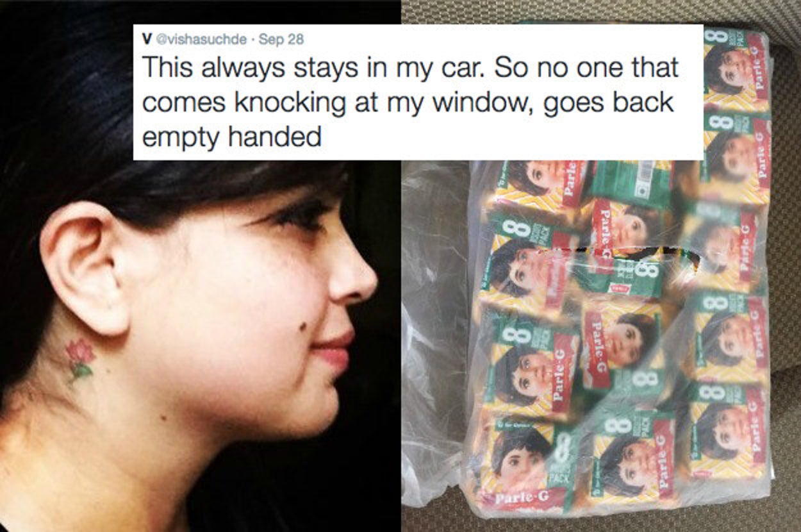The width and height of the screenshot is (801, 532).
Task: Click the woman's pink lips
Action: tap(336, 351)
